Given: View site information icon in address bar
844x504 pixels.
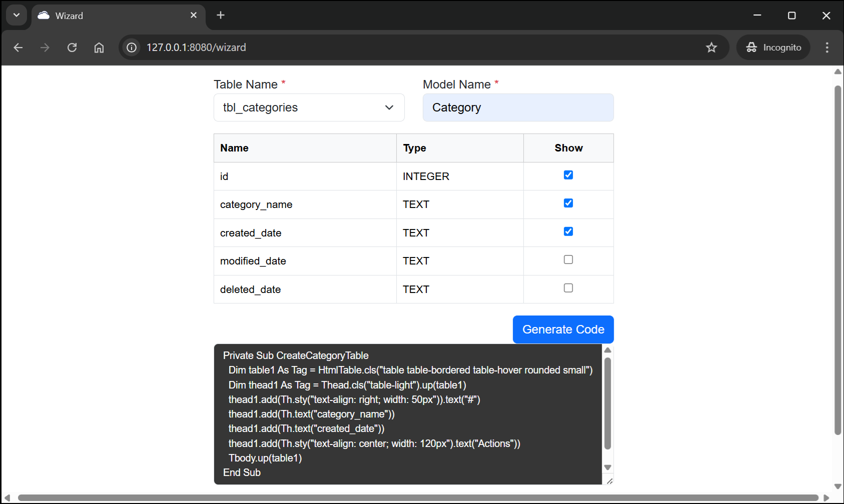Looking at the screenshot, I should (132, 47).
